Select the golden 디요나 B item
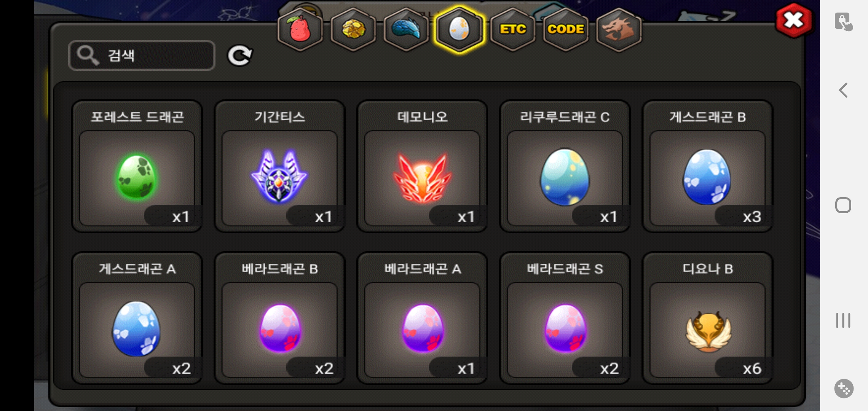Viewport: 868px width, 411px height. click(708, 318)
